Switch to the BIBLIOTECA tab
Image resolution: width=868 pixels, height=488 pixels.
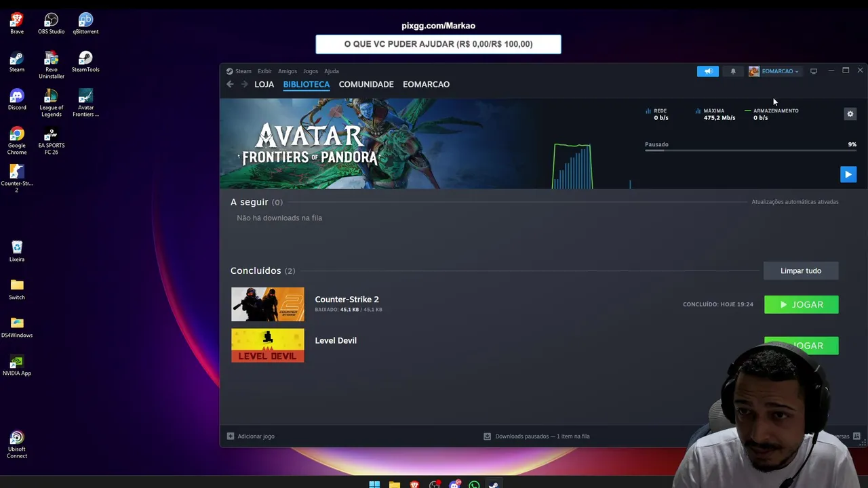pos(307,84)
